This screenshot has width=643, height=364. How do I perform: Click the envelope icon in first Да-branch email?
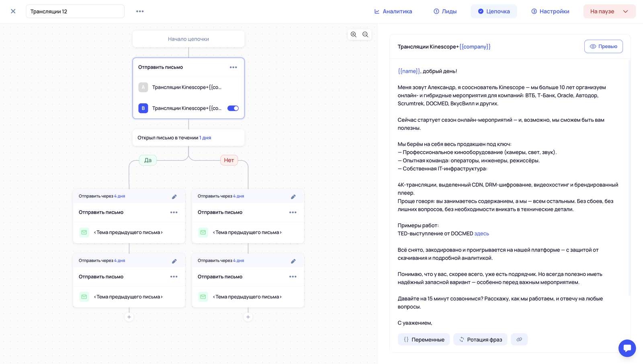pyautogui.click(x=84, y=232)
